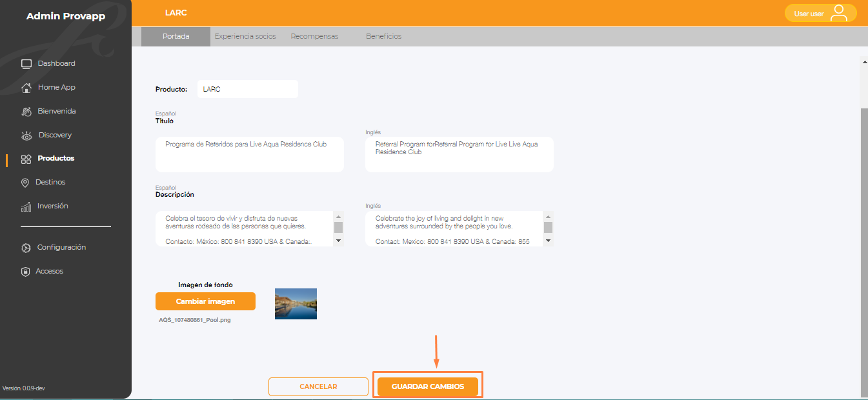Click scroll-up arrow of Spanish description
Image resolution: width=868 pixels, height=400 pixels.
click(x=338, y=216)
